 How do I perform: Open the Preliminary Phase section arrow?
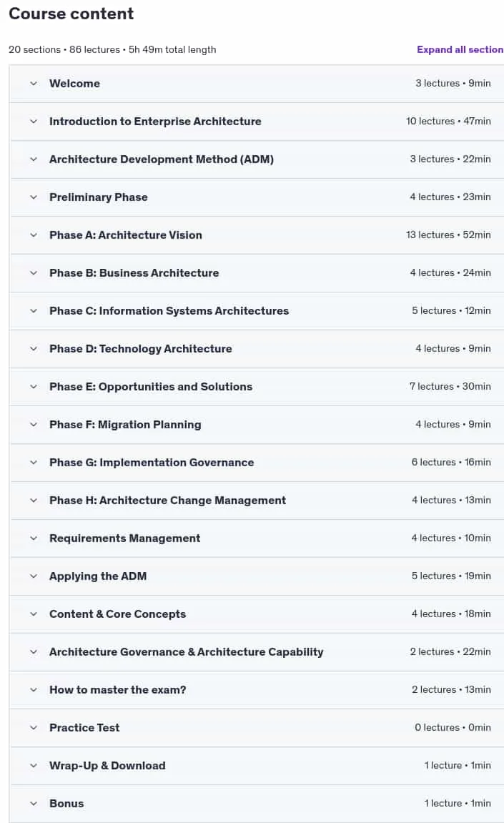(34, 197)
